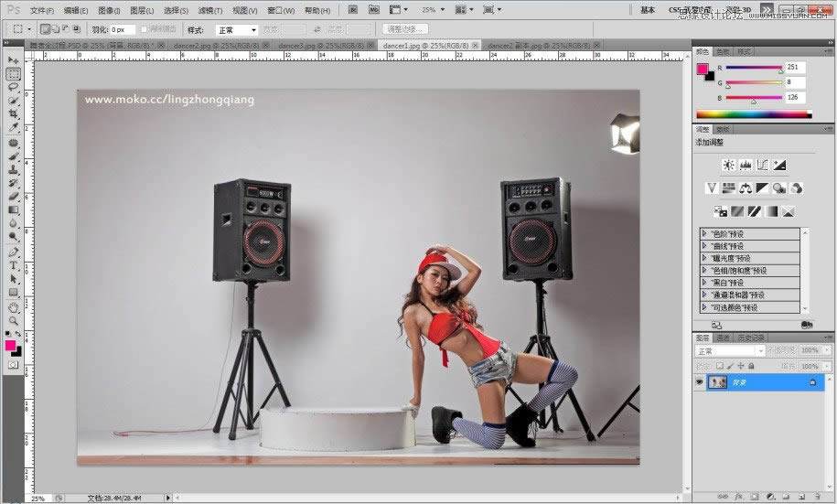Image resolution: width=837 pixels, height=504 pixels.
Task: Open the 滤镜(T) menu
Action: click(211, 10)
